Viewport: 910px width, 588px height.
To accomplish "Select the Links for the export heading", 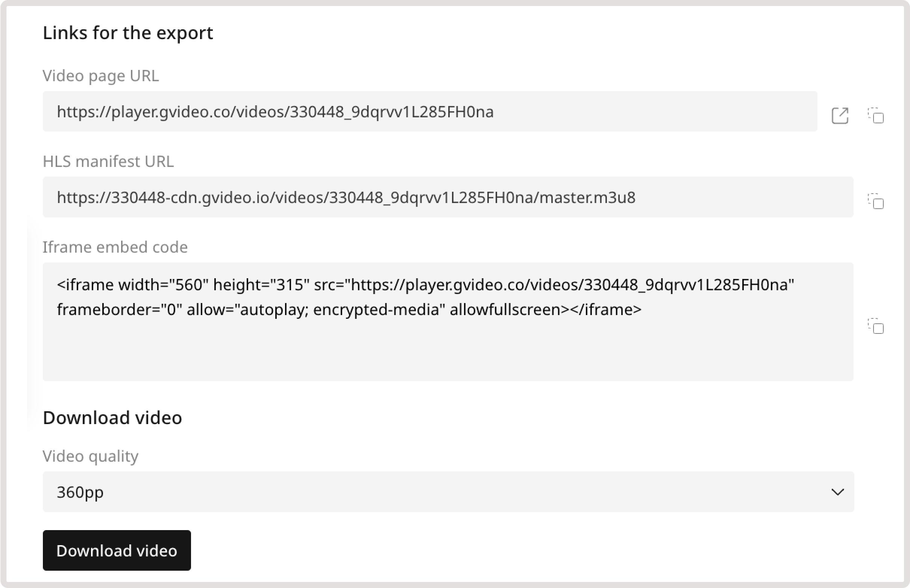I will (x=128, y=33).
